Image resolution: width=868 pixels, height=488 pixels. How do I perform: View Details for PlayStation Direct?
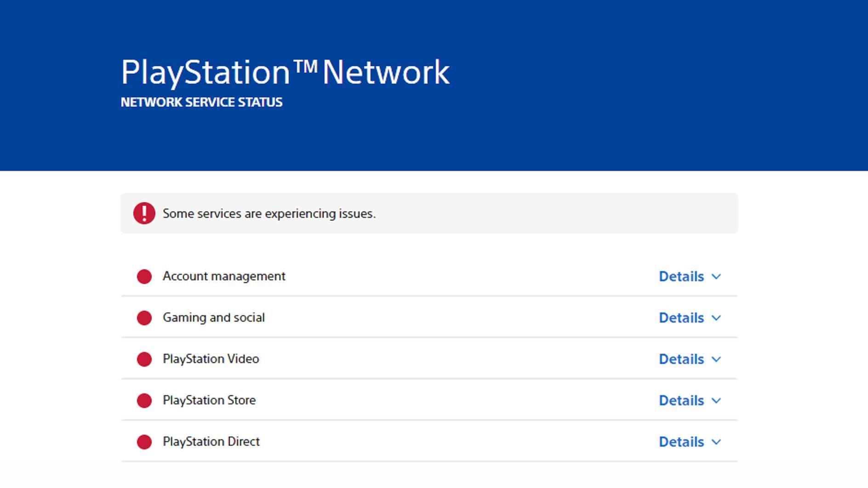click(x=681, y=442)
